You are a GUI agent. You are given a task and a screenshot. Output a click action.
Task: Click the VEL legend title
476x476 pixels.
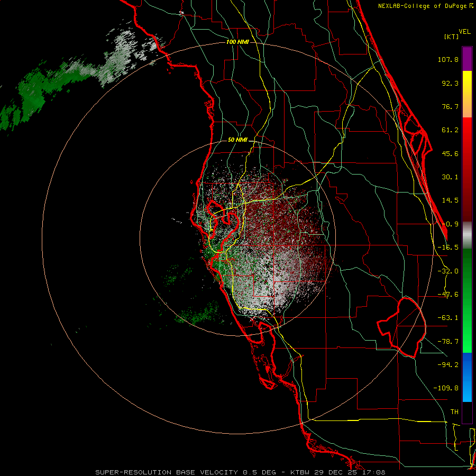pyautogui.click(x=464, y=32)
